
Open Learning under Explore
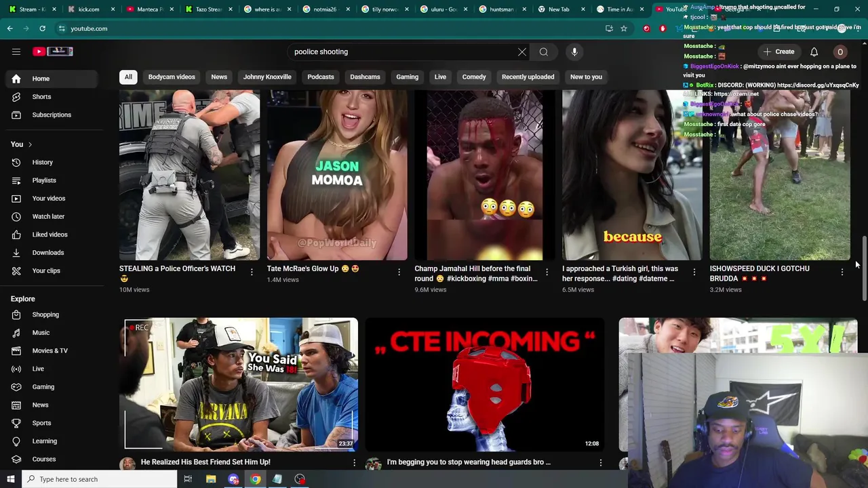[52, 441]
